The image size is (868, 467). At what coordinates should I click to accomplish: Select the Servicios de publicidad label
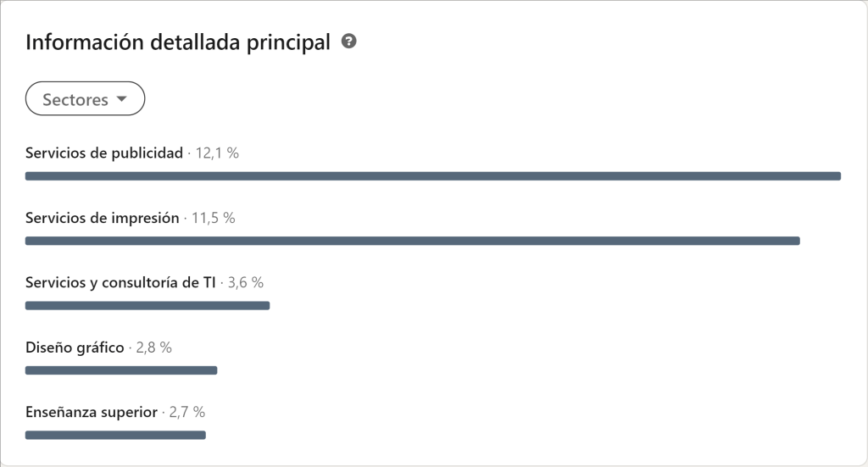pos(104,153)
